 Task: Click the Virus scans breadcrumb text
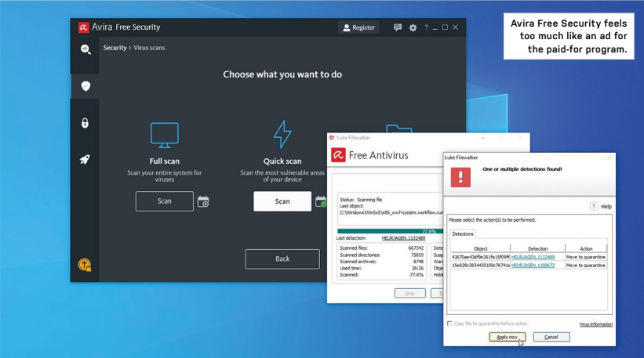tap(149, 48)
